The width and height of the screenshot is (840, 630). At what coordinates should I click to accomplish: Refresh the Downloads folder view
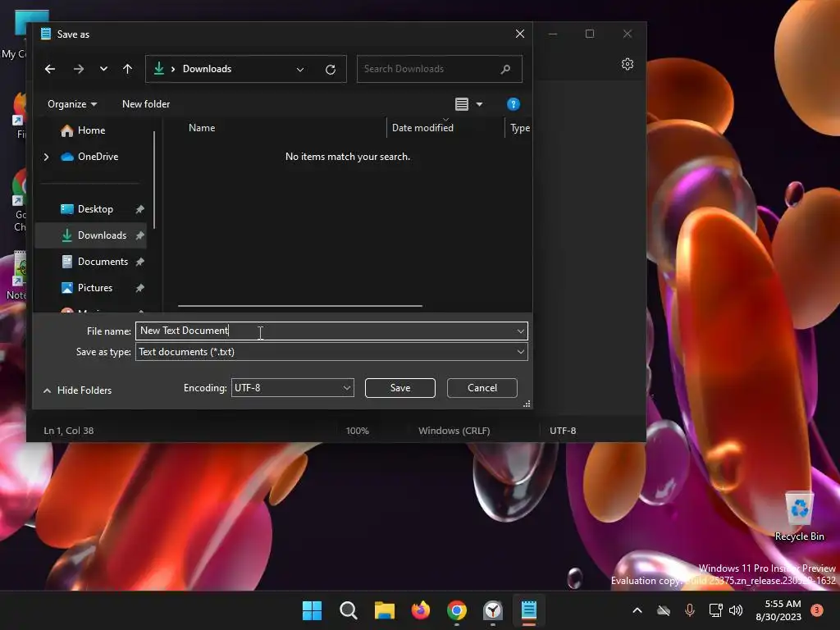pos(331,69)
